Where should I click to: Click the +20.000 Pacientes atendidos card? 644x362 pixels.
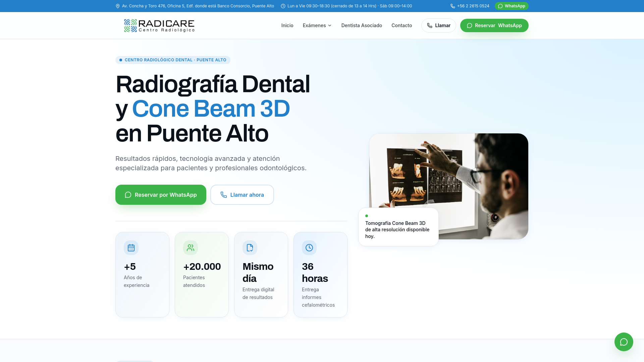pos(202,275)
